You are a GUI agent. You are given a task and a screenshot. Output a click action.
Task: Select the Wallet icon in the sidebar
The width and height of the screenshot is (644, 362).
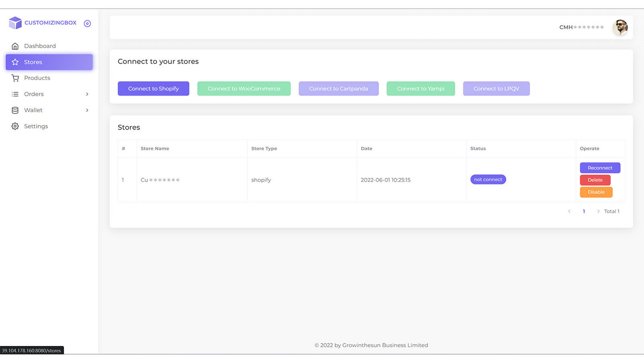(x=15, y=110)
